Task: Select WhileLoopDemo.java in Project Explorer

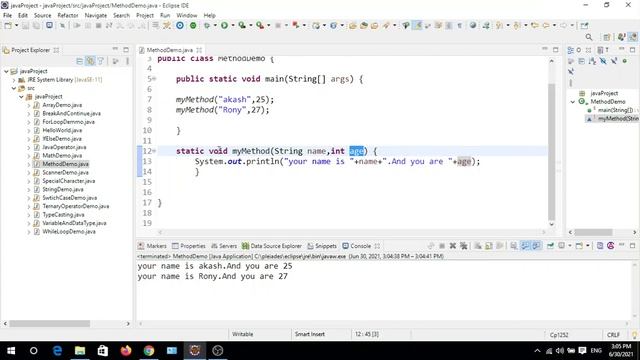Action: (69, 231)
